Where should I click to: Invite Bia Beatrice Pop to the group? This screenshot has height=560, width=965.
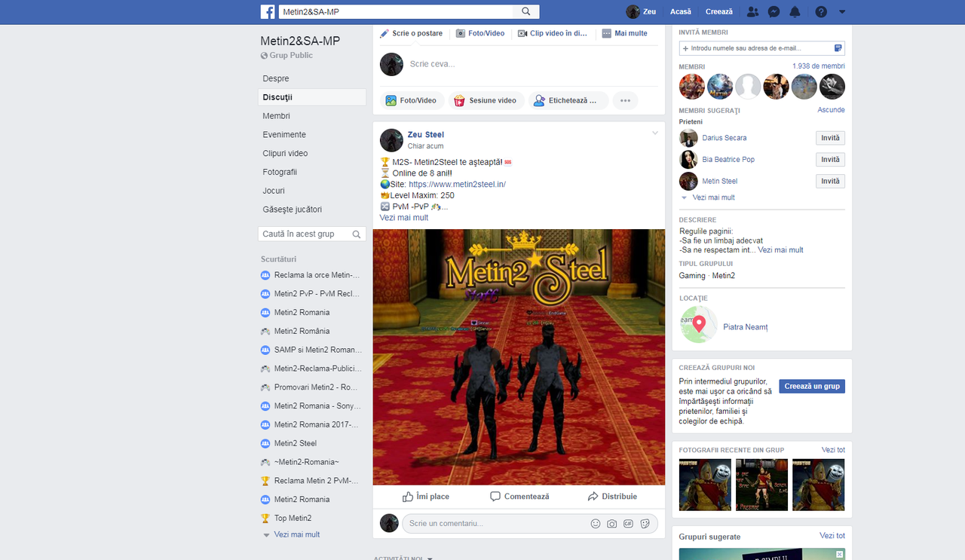point(830,160)
